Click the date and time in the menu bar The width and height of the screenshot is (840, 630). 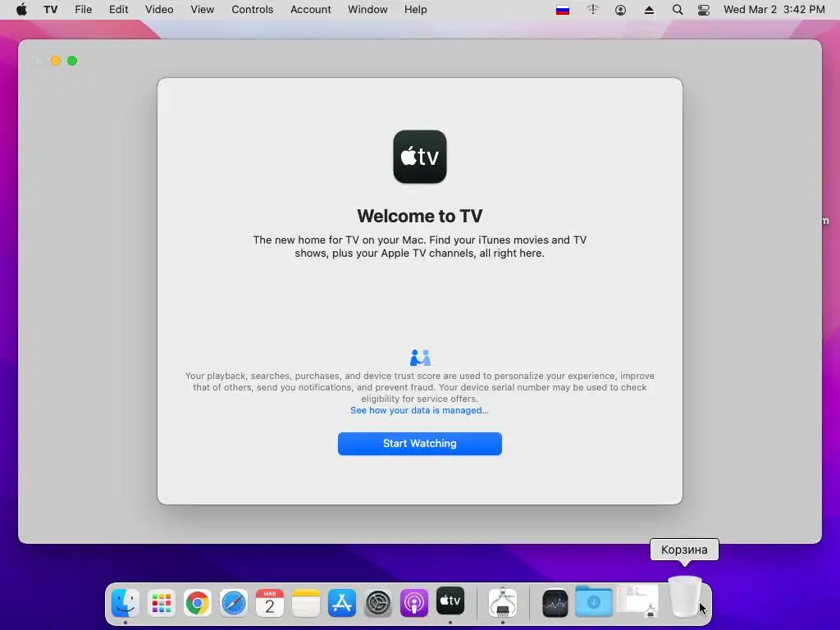tap(774, 9)
